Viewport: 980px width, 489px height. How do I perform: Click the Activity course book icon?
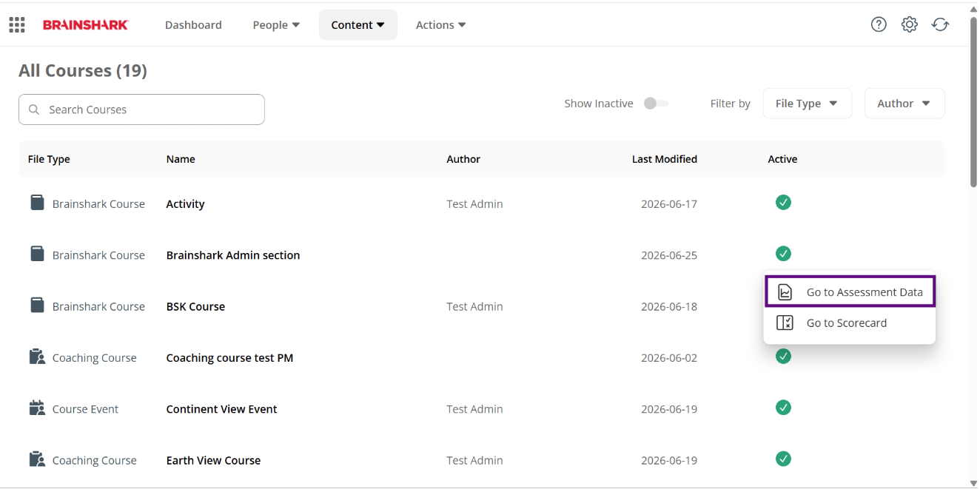(37, 203)
